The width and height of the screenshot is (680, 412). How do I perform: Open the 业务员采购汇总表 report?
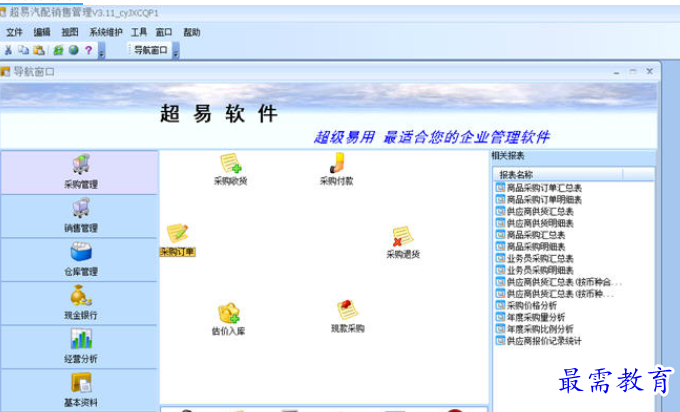point(535,258)
